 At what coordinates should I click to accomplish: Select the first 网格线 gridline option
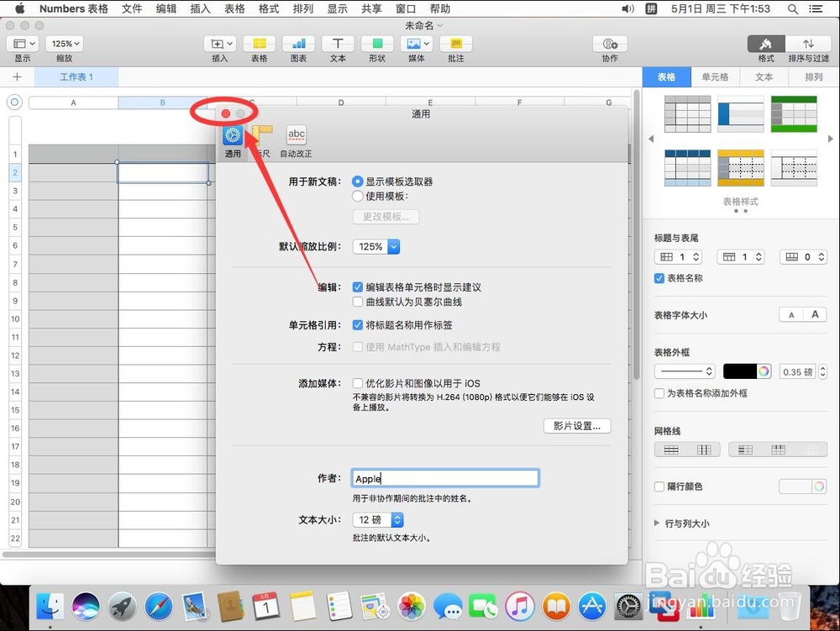pos(669,449)
